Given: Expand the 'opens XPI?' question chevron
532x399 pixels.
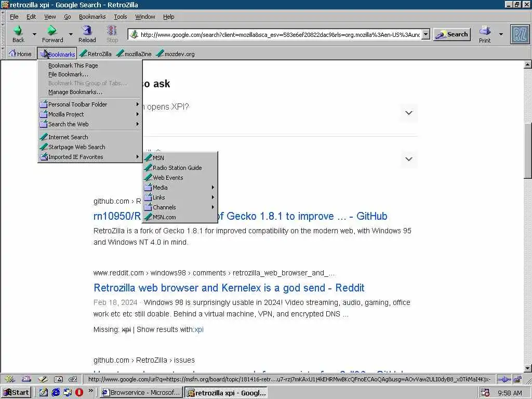Looking at the screenshot, I should click(x=409, y=113).
